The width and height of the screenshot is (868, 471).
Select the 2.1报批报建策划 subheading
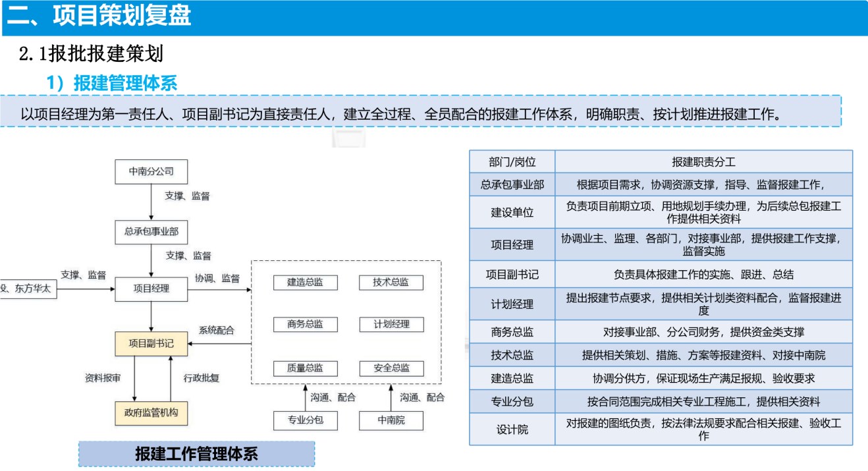(x=91, y=54)
